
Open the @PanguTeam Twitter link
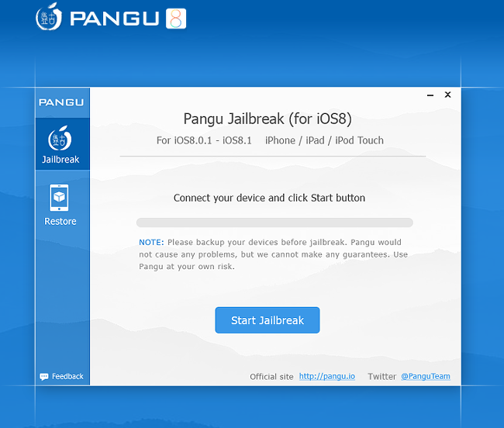[426, 376]
